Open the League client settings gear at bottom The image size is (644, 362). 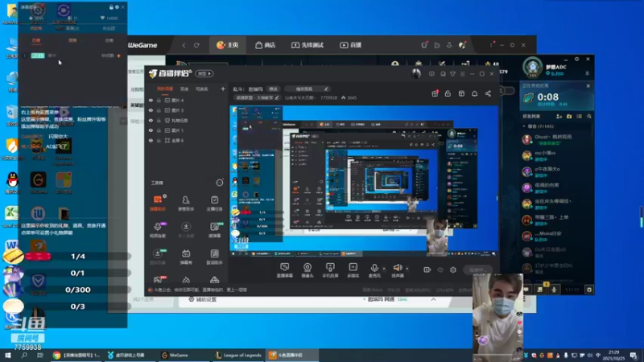pyautogui.click(x=589, y=290)
